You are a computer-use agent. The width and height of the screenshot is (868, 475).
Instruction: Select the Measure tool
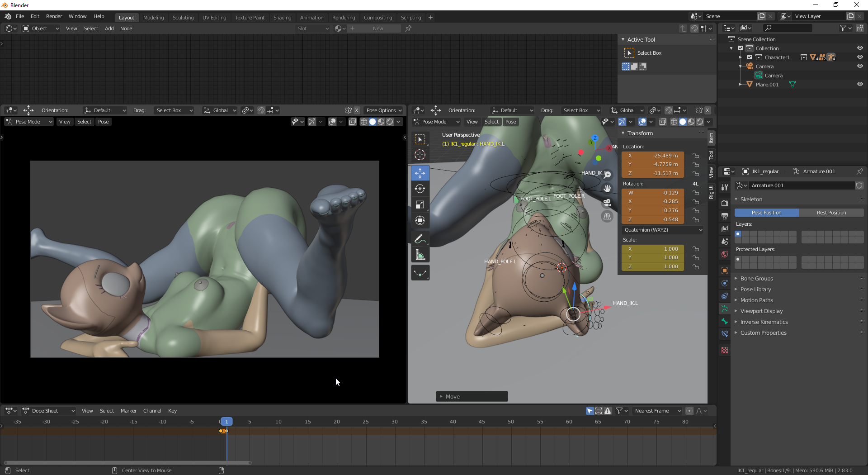(420, 255)
